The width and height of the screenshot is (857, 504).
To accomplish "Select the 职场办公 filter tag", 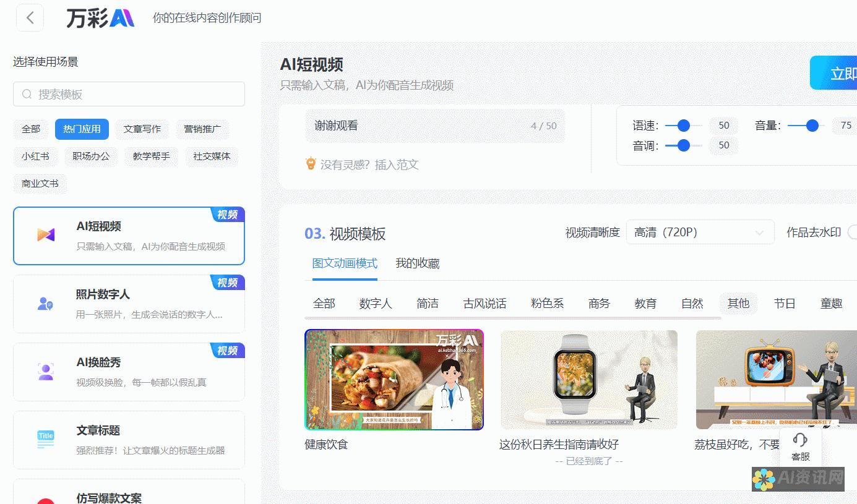I will 91,156.
